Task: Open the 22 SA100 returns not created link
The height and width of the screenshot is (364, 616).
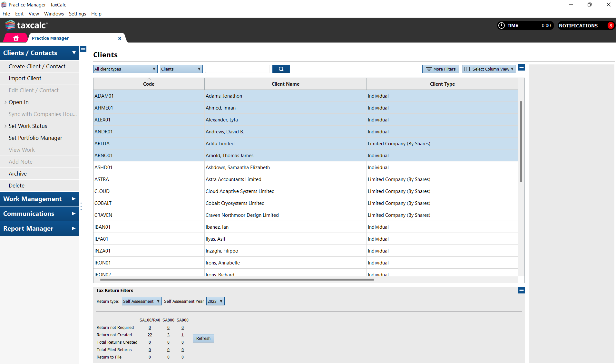Action: pos(150,335)
